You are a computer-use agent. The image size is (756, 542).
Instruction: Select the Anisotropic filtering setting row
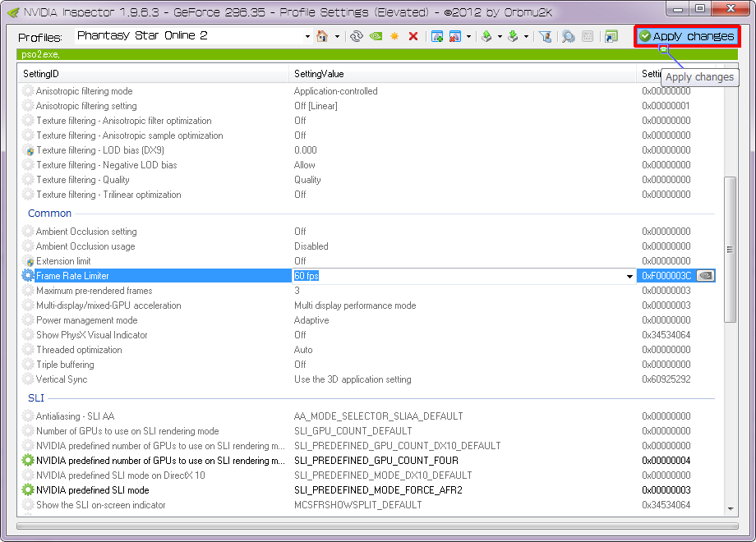tap(367, 105)
